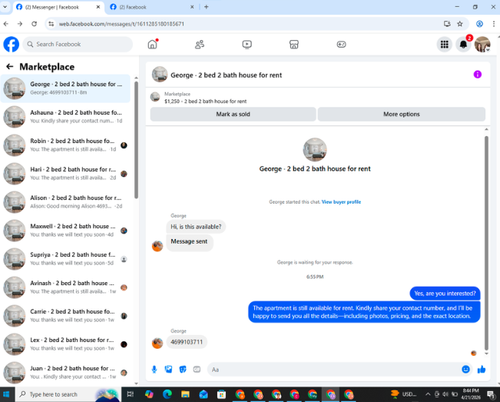Open the Gaming icon in top navigation
500x402 pixels.
click(x=341, y=44)
